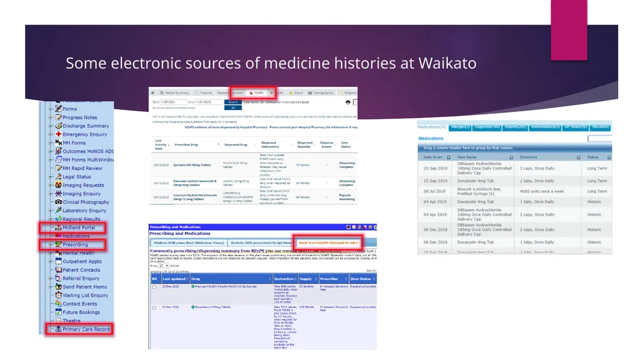
Task: Click the Regional Results icon
Action: pos(58,219)
